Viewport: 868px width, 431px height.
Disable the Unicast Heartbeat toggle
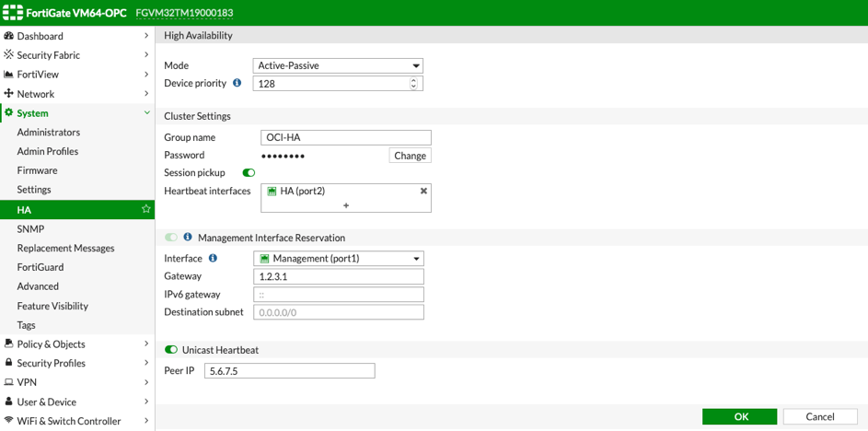click(171, 350)
